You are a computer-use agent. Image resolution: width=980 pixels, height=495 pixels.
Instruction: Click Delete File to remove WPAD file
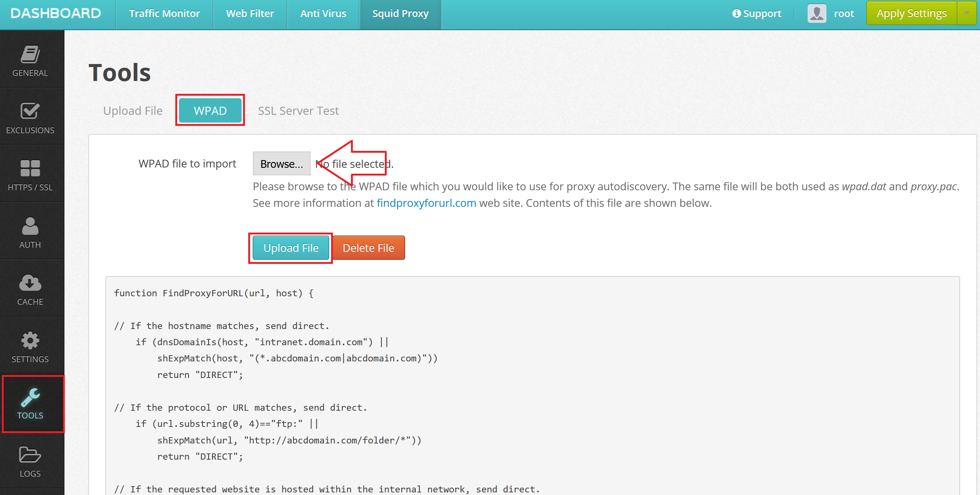(369, 247)
